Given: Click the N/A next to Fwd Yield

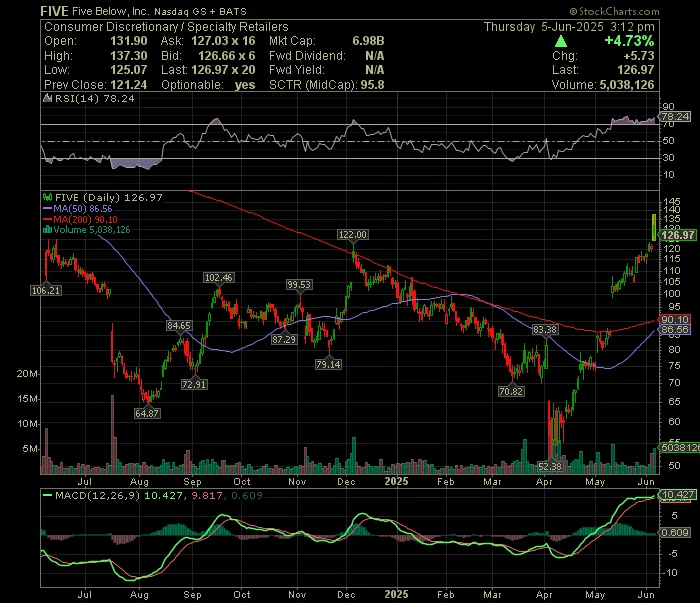Looking at the screenshot, I should [375, 70].
